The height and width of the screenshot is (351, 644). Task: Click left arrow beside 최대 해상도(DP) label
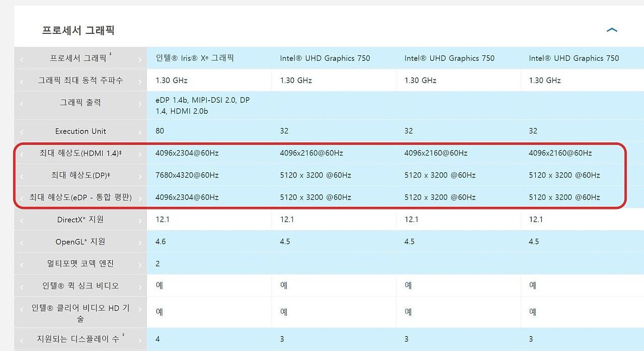click(x=22, y=176)
